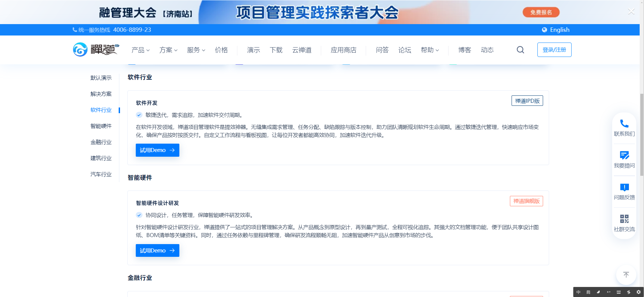Select 默认演示 in the sidebar
644x297 pixels.
coord(101,78)
